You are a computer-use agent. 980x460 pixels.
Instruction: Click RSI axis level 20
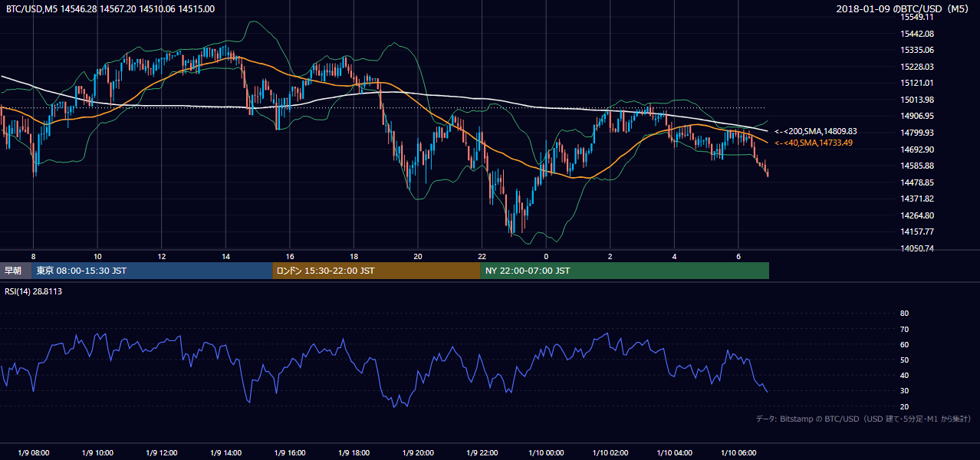904,406
